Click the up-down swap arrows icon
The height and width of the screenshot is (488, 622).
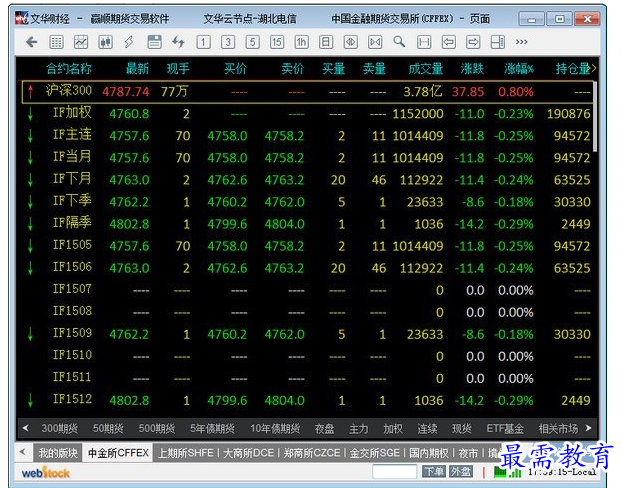pos(179,42)
